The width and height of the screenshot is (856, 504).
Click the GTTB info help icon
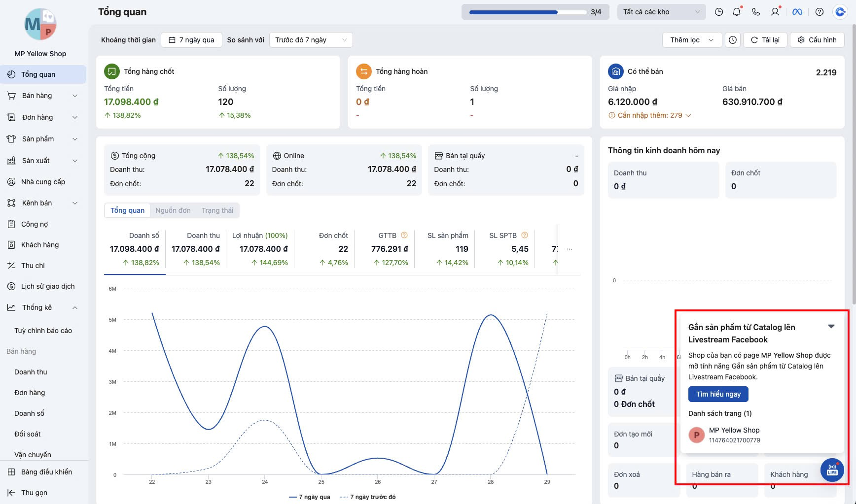click(404, 235)
